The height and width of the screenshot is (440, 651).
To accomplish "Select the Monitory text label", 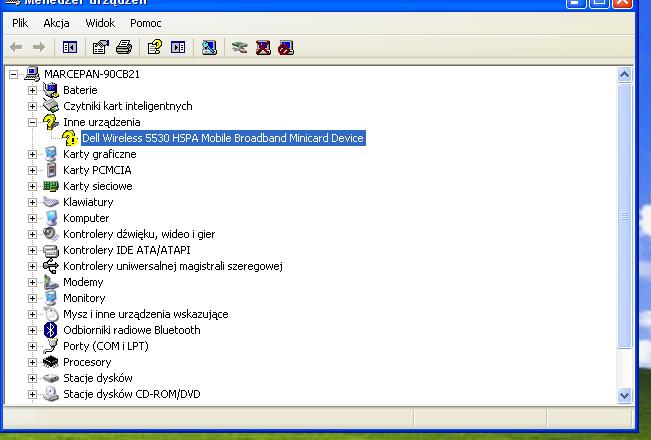I will [x=84, y=298].
